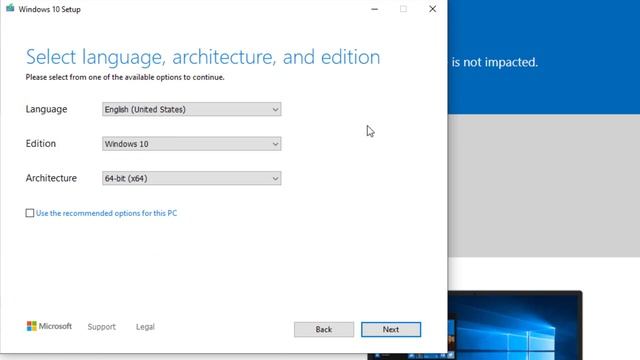Close the Windows 10 Setup window
This screenshot has width=640, height=360.
(x=433, y=9)
